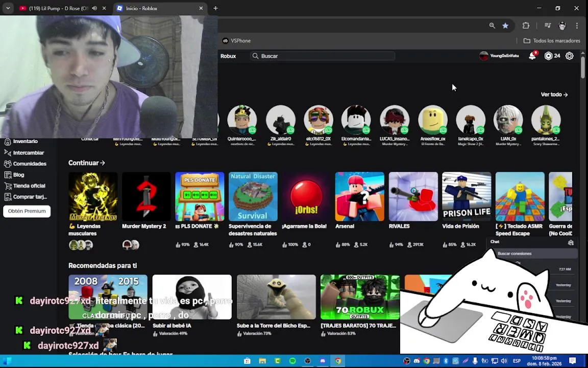
Task: Click the volume icon in system tray
Action: point(504,361)
